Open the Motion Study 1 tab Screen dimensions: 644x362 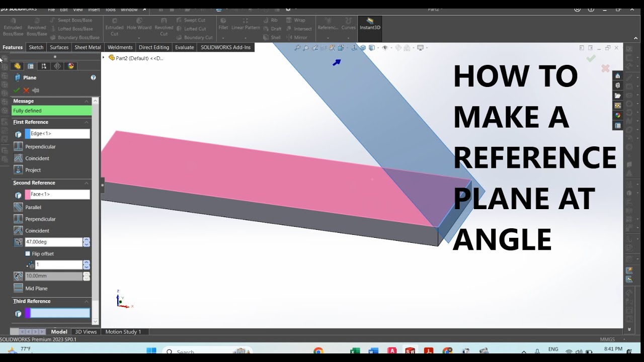(123, 332)
